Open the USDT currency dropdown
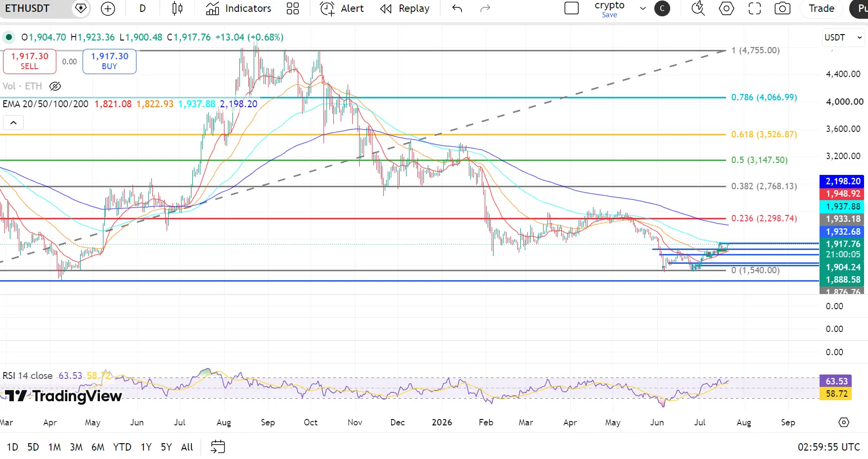The height and width of the screenshot is (459, 868). pyautogui.click(x=843, y=38)
